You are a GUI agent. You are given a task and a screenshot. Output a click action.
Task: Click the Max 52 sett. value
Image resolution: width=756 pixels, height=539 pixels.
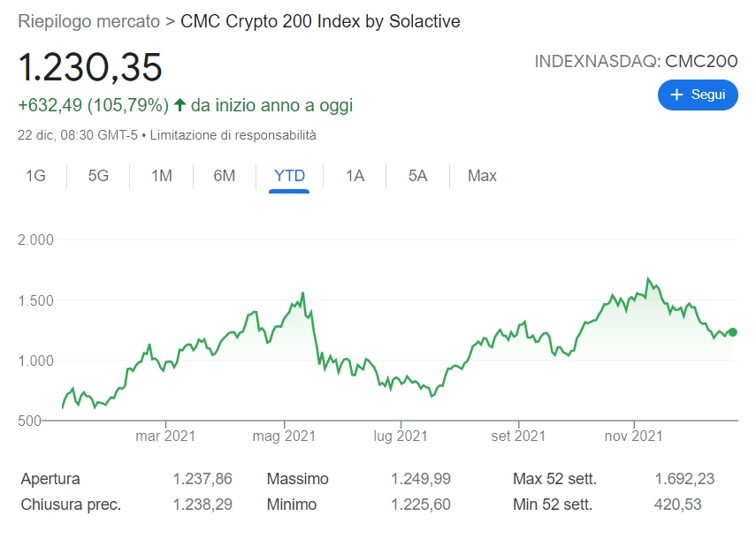(684, 479)
